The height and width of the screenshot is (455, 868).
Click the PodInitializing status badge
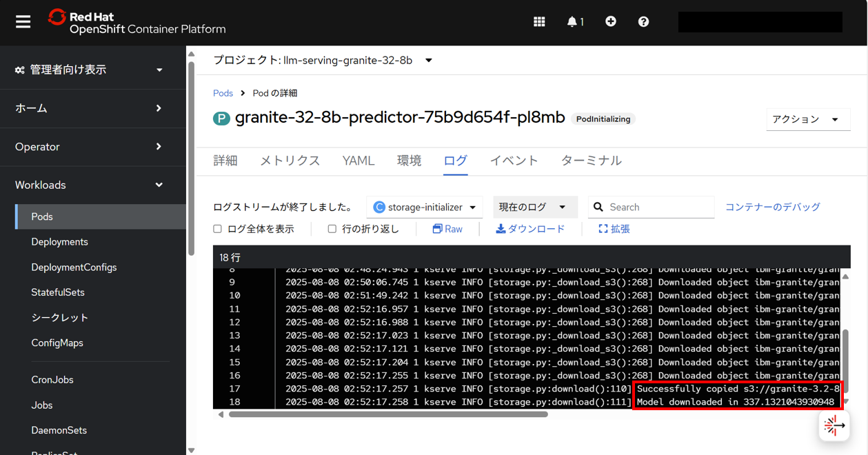603,119
